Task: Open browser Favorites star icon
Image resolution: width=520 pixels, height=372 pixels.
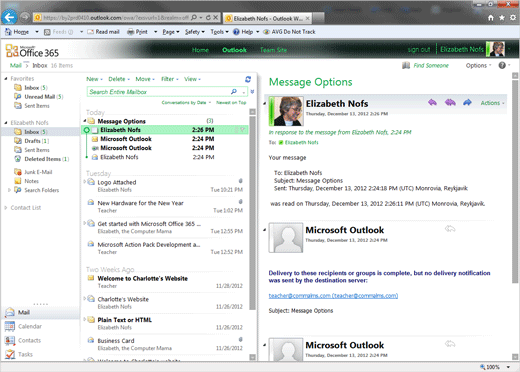Action: pos(502,18)
